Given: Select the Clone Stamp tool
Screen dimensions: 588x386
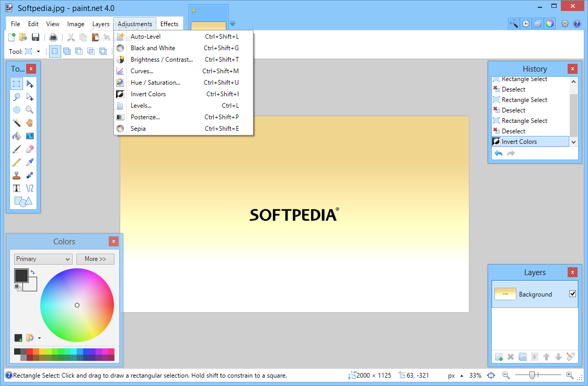Looking at the screenshot, I should coord(17,175).
